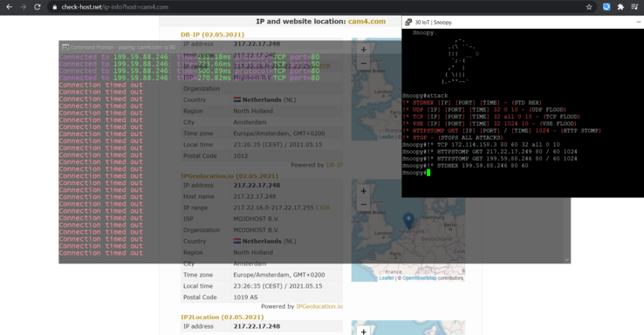
Task: Click the address bar URL field
Action: pyautogui.click(x=316, y=7)
